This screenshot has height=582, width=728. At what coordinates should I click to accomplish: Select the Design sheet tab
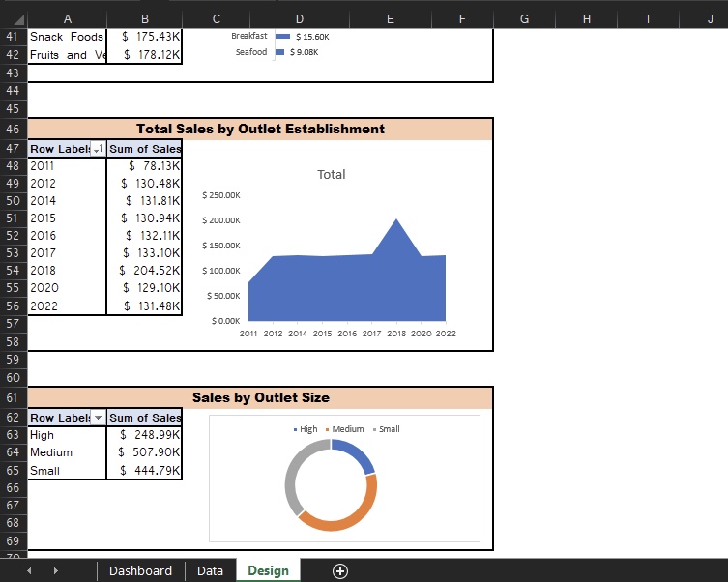point(268,570)
